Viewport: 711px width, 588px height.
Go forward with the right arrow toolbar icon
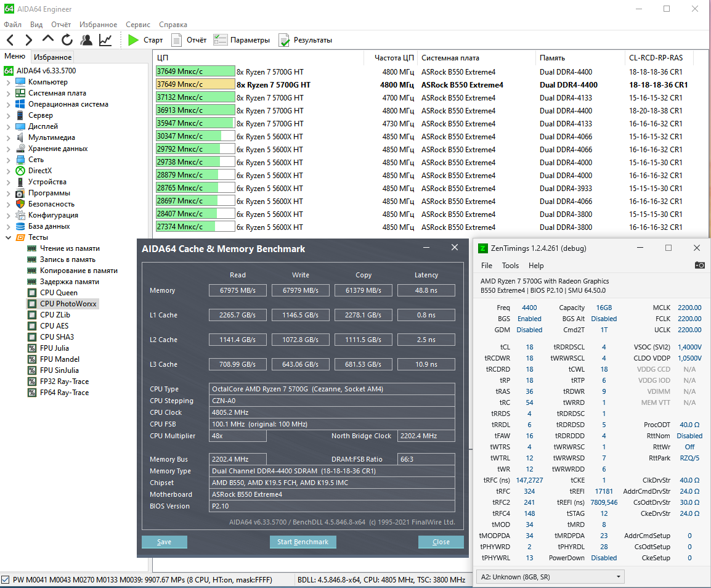coord(28,40)
